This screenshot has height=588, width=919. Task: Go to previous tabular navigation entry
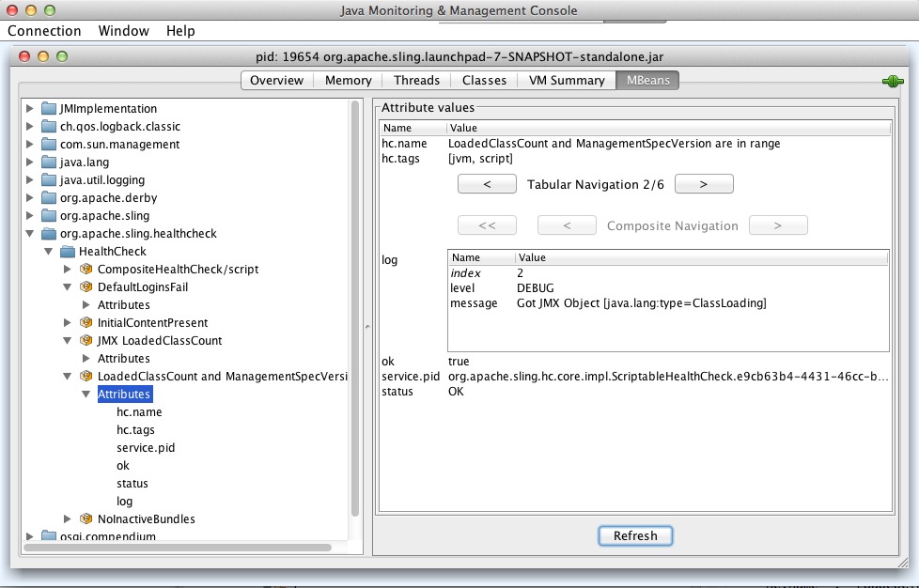click(487, 184)
